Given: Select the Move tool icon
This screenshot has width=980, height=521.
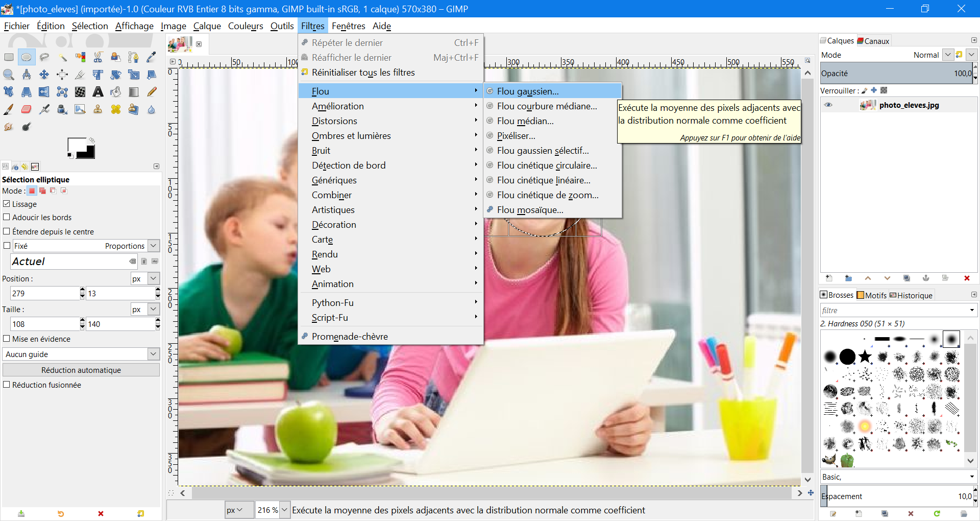Looking at the screenshot, I should point(44,75).
